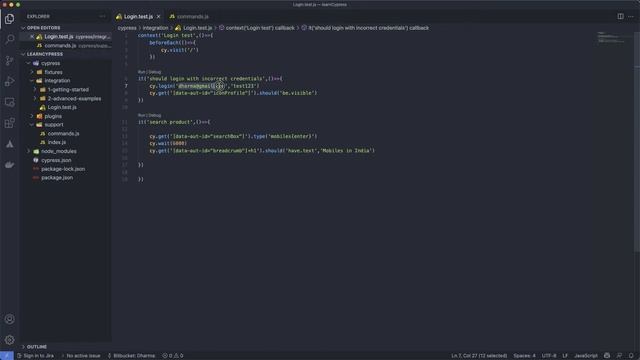Screen dimensions: 640x360
Task: Open the Accounts menu icon
Action: 9,319
